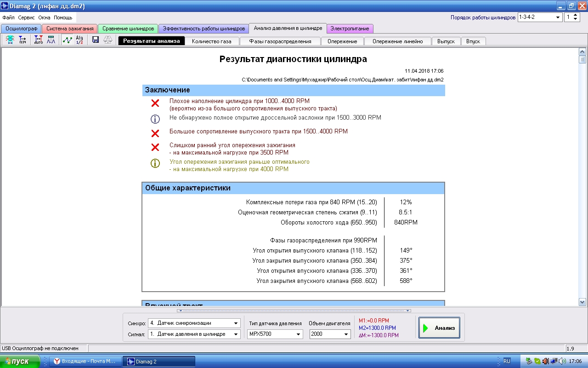Image resolution: width=588 pixels, height=368 pixels.
Task: Click the cyan waveform measurement toolbar icon
Action: pos(10,40)
